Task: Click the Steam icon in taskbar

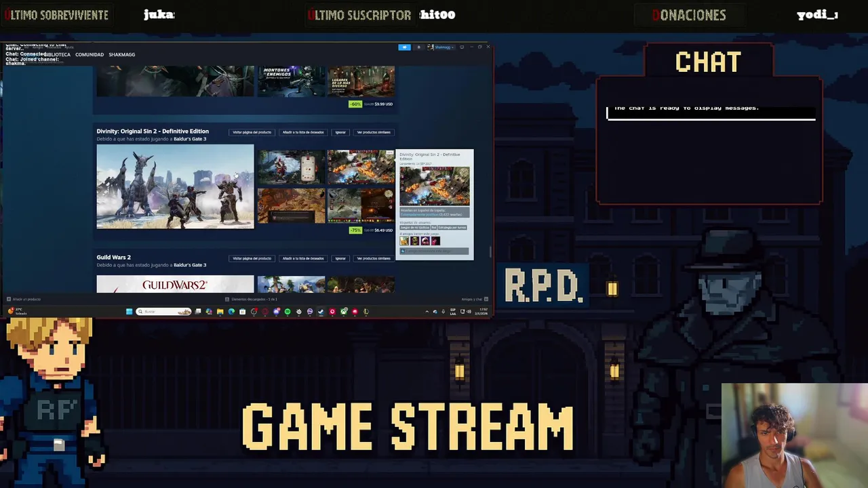Action: tap(321, 312)
